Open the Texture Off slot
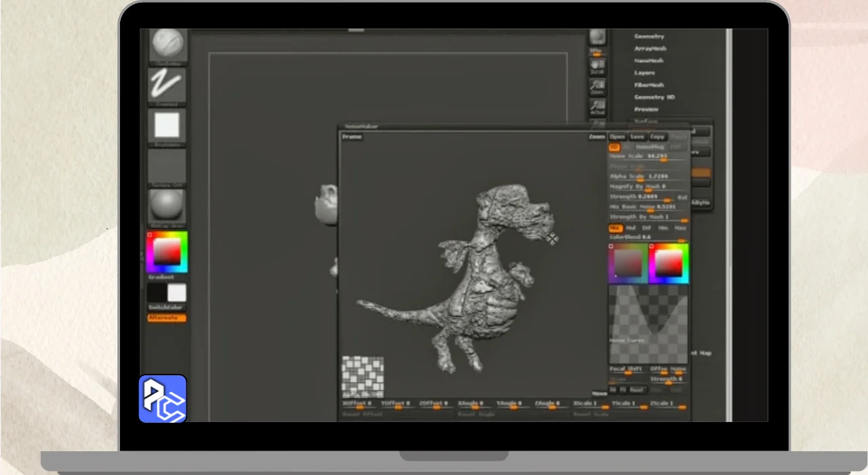868x475 pixels. (x=167, y=168)
